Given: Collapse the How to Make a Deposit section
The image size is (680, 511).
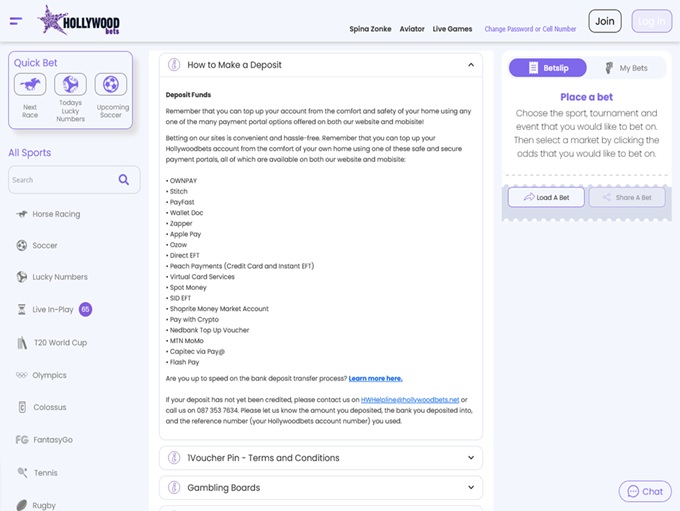Looking at the screenshot, I should point(471,65).
